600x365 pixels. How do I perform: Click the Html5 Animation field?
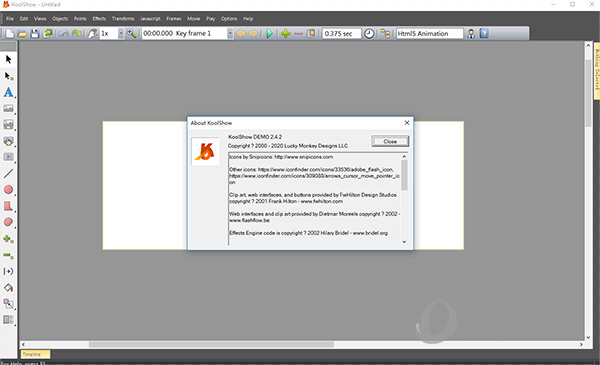(x=429, y=34)
